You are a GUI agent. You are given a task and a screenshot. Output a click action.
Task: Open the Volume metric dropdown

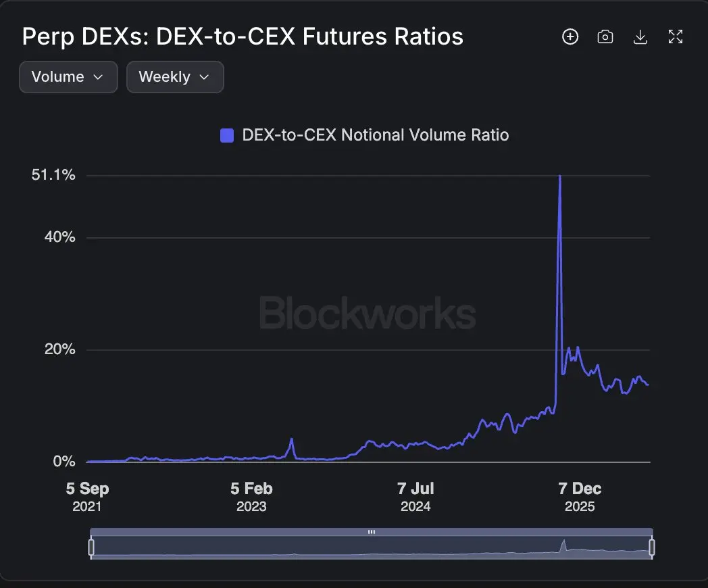[x=69, y=77]
